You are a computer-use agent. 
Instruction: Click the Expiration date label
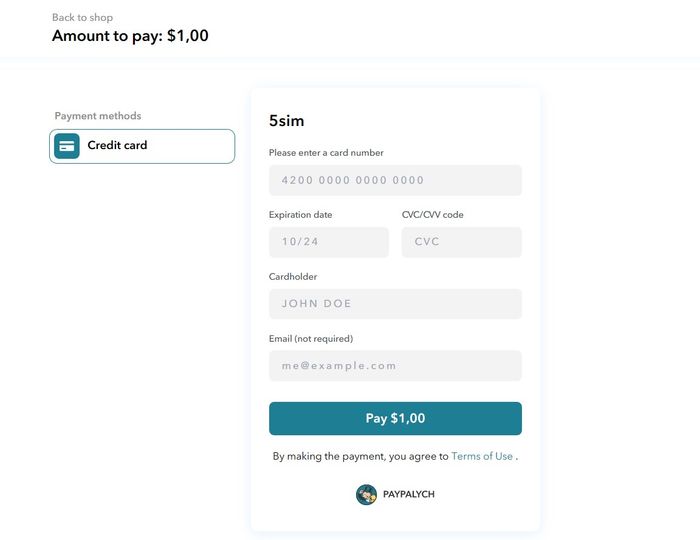[300, 215]
